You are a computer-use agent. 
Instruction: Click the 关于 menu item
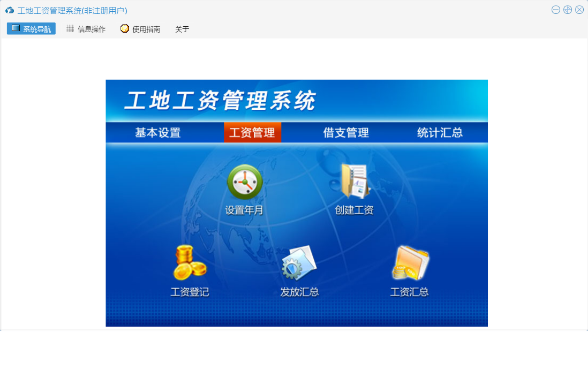182,29
